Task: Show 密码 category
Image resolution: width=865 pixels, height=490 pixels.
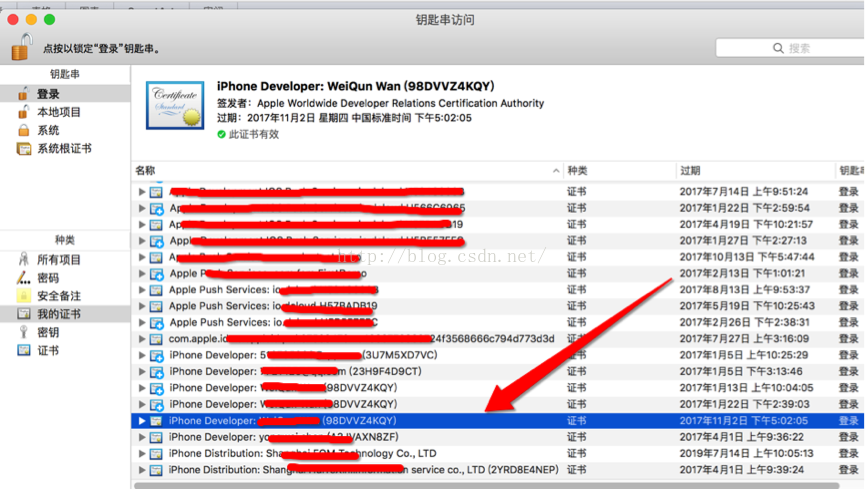Action: coord(65,278)
